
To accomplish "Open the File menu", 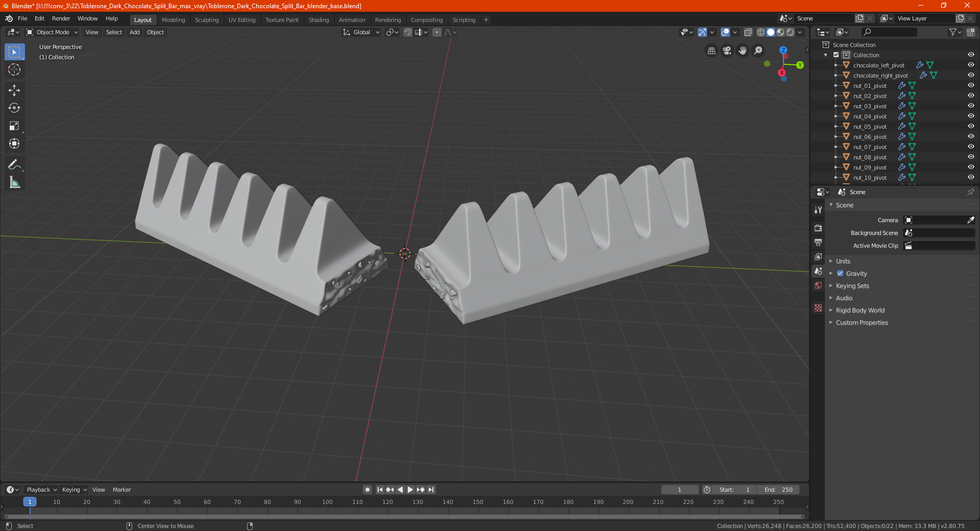I will click(22, 18).
